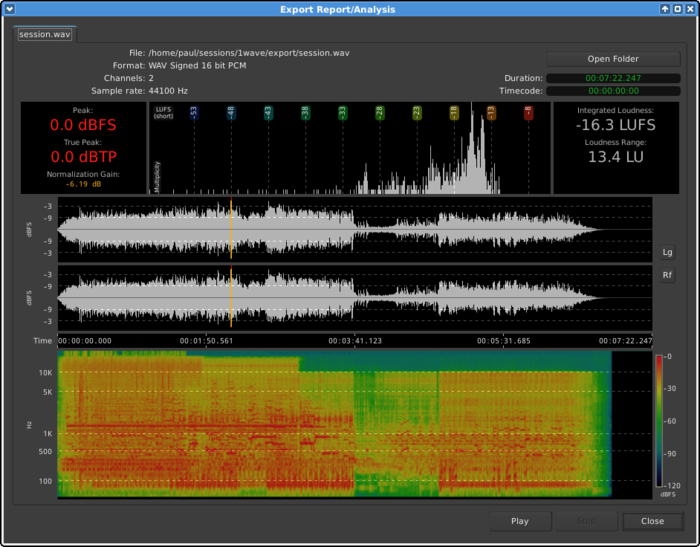Click the 00:03:41.123 time axis label

(x=354, y=341)
